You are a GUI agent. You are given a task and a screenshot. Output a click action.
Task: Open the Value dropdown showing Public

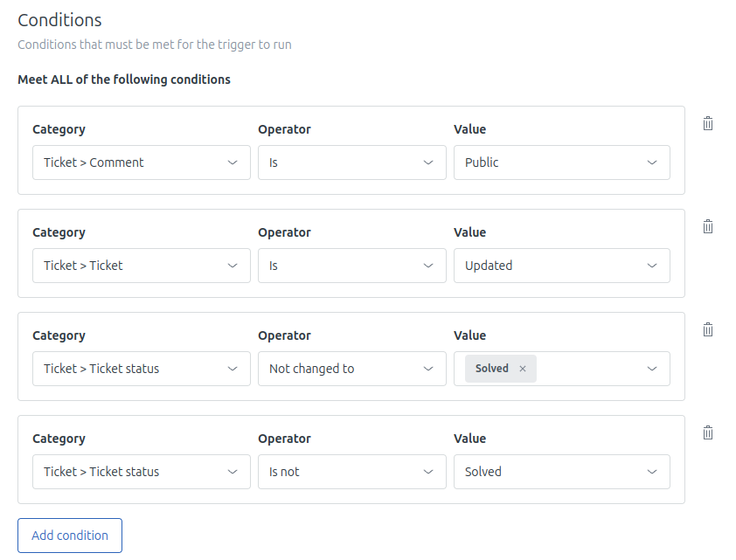click(561, 162)
